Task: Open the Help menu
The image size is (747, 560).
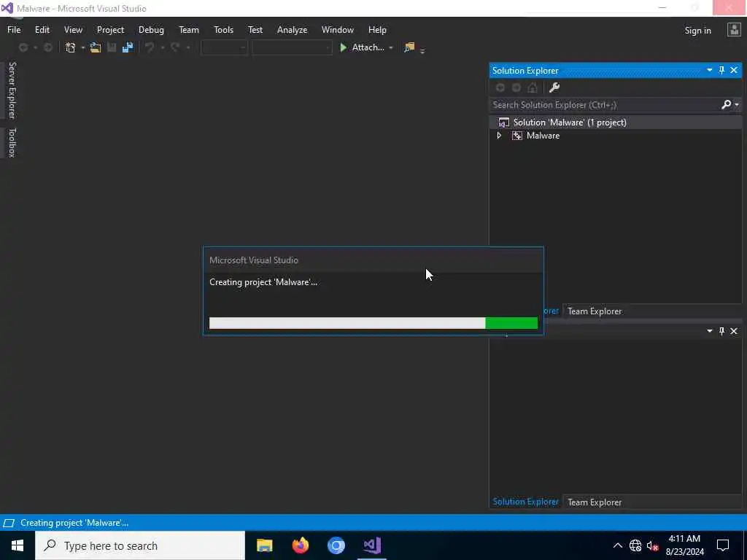Action: (377, 29)
